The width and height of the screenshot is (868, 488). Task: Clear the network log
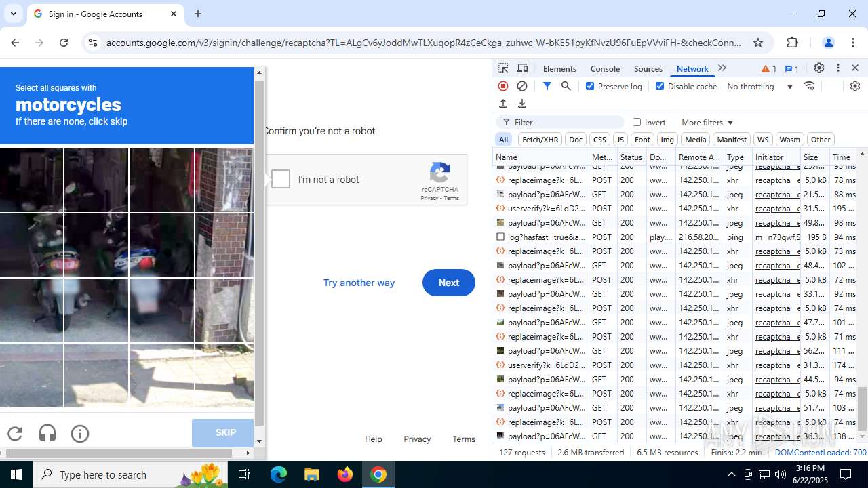(x=522, y=86)
